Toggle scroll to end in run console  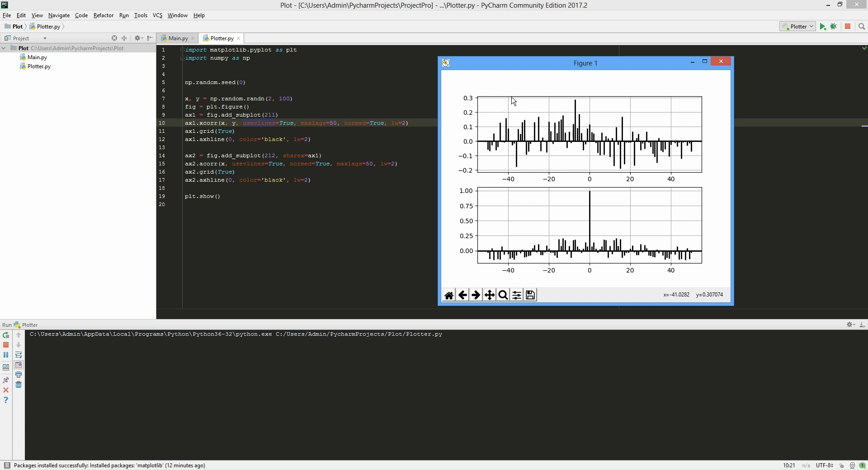pos(19,365)
